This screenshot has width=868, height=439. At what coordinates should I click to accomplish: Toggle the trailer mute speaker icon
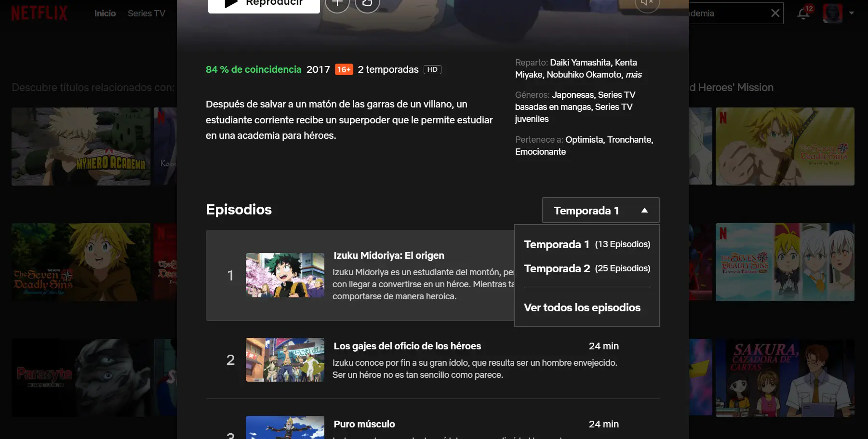click(x=647, y=3)
